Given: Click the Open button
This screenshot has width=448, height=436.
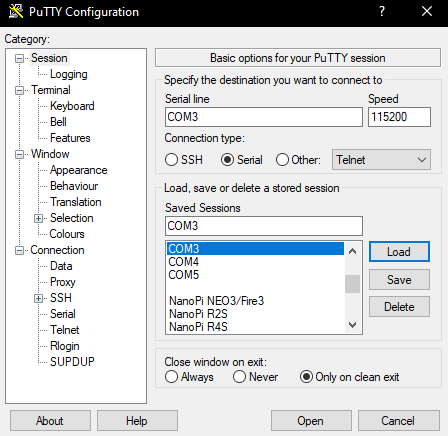Looking at the screenshot, I should 311,421.
